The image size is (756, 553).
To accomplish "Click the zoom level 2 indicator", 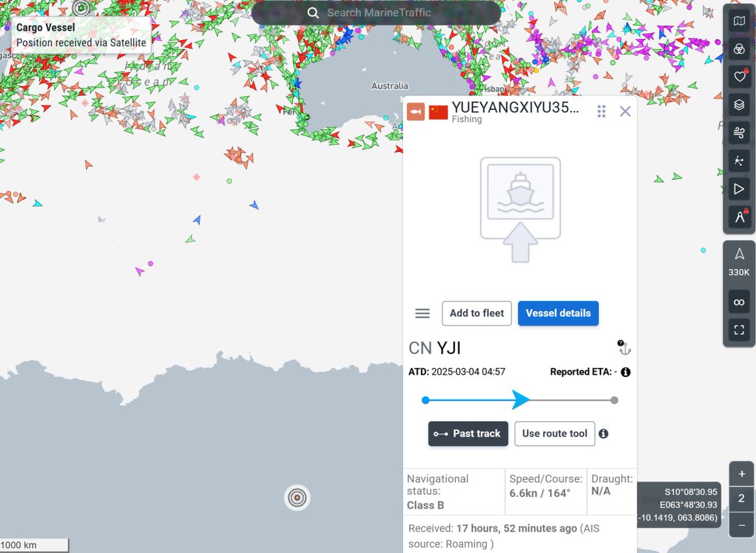I will (x=742, y=499).
